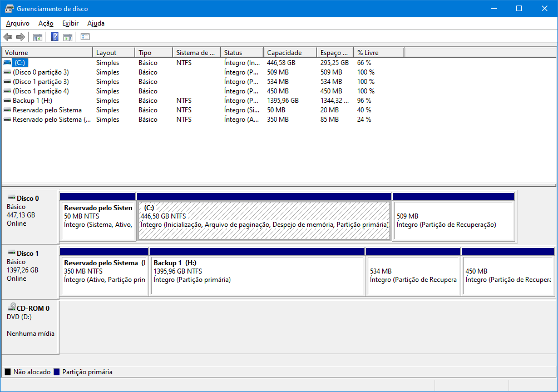Click the Disk Management title bar icon
558x392 pixels.
[x=9, y=8]
